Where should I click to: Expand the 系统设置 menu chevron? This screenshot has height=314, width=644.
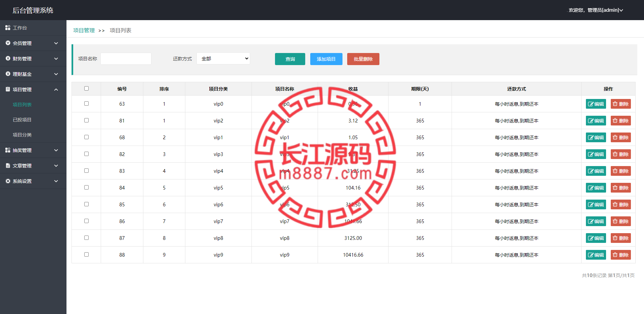click(x=56, y=181)
